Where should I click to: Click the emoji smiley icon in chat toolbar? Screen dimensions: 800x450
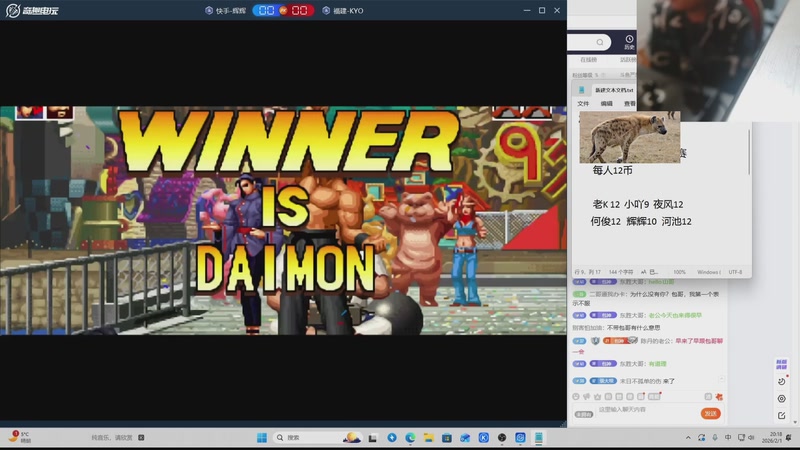point(576,396)
